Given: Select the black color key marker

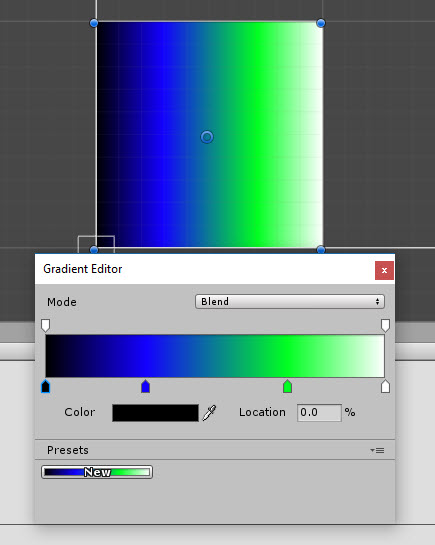Looking at the screenshot, I should (46, 386).
